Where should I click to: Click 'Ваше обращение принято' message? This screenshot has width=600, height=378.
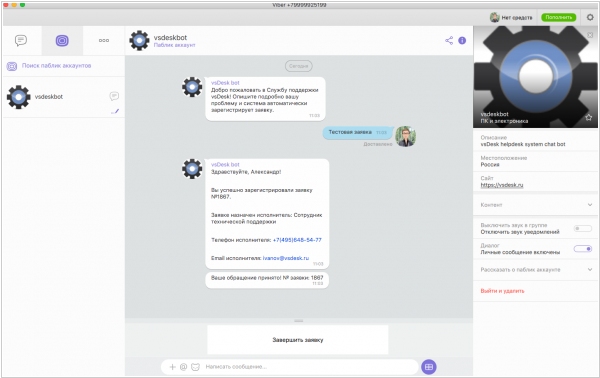coord(267,280)
